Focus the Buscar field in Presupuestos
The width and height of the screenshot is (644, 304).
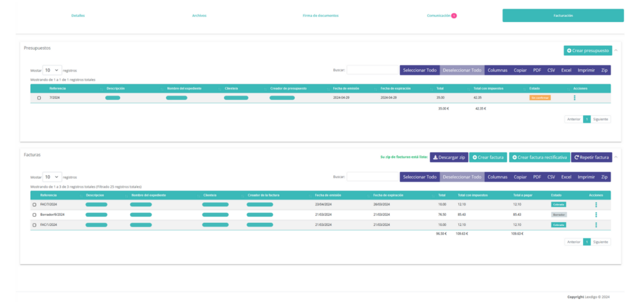372,70
